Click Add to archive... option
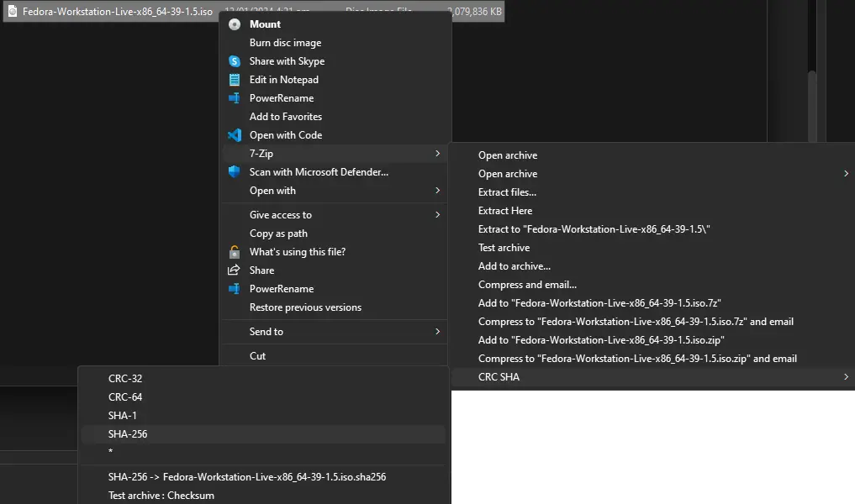 point(515,266)
